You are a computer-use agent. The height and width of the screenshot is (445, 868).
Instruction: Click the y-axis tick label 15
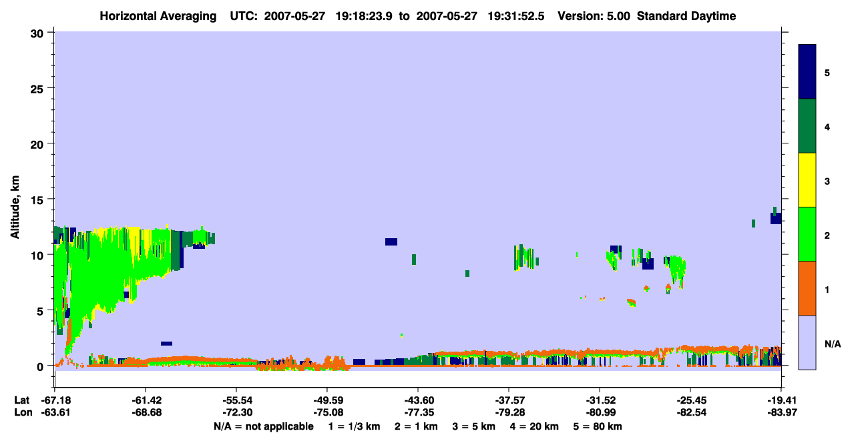pos(39,199)
